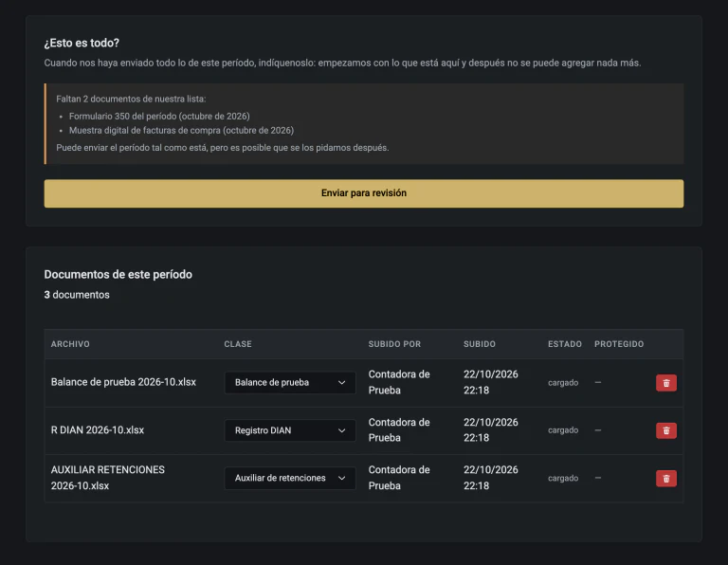Delete the R DIAN 2026-10.xlsx file
The height and width of the screenshot is (565, 728).
point(665,430)
